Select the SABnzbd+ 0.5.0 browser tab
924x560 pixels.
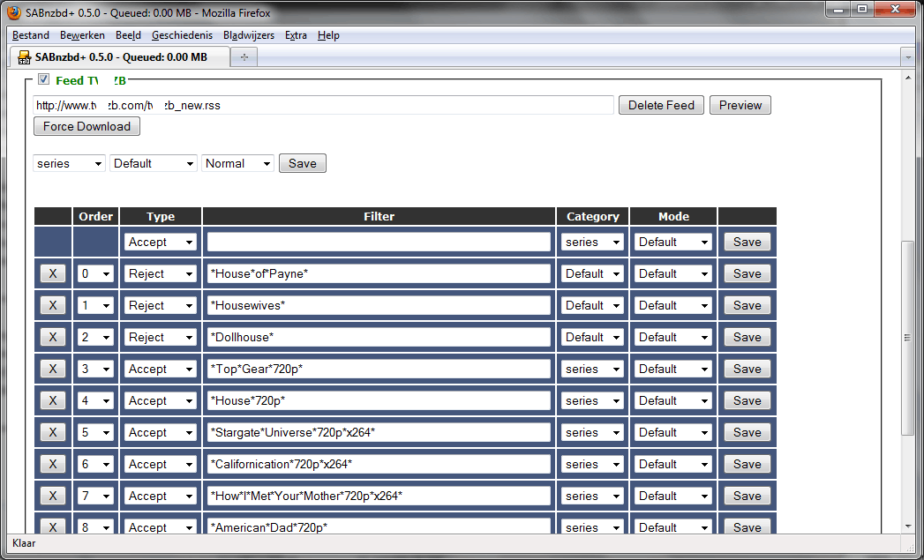(120, 57)
